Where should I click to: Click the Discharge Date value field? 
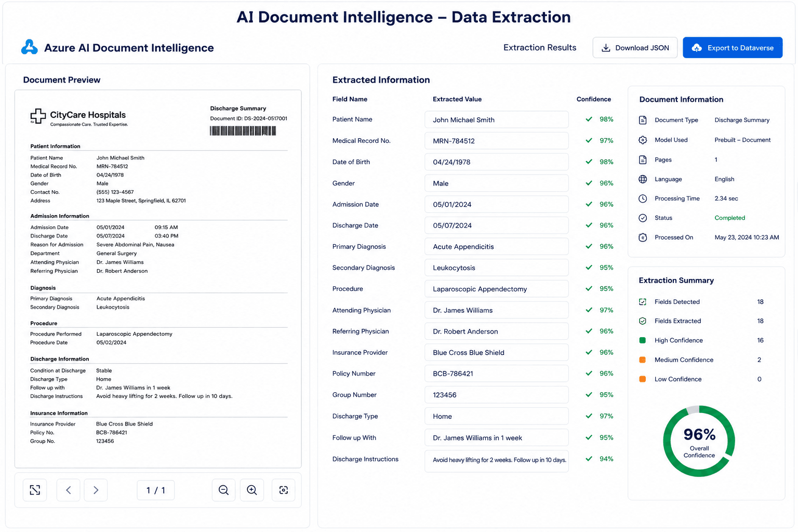(497, 225)
